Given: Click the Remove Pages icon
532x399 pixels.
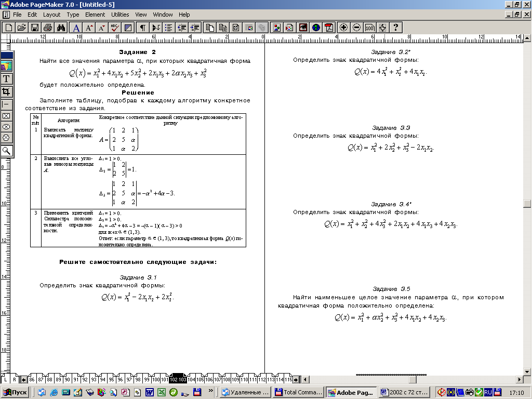Looking at the screenshot, I should coord(223,28).
